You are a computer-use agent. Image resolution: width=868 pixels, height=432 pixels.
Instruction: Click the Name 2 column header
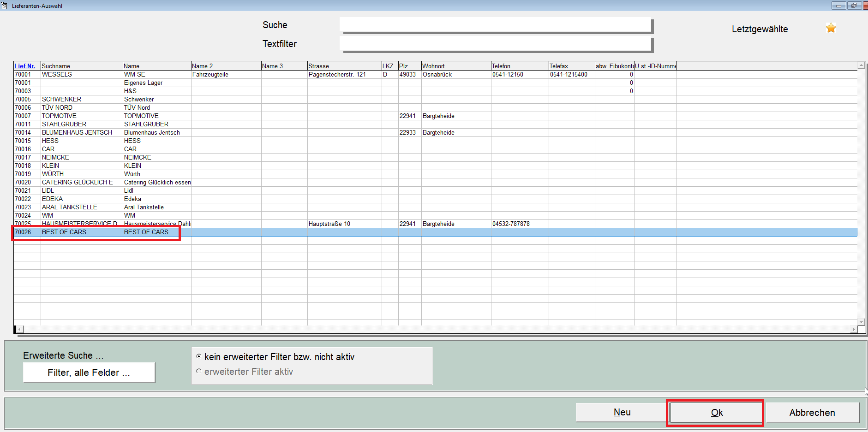(226, 66)
